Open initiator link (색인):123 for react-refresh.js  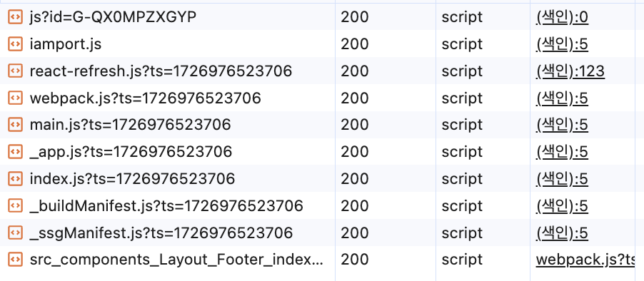click(570, 71)
